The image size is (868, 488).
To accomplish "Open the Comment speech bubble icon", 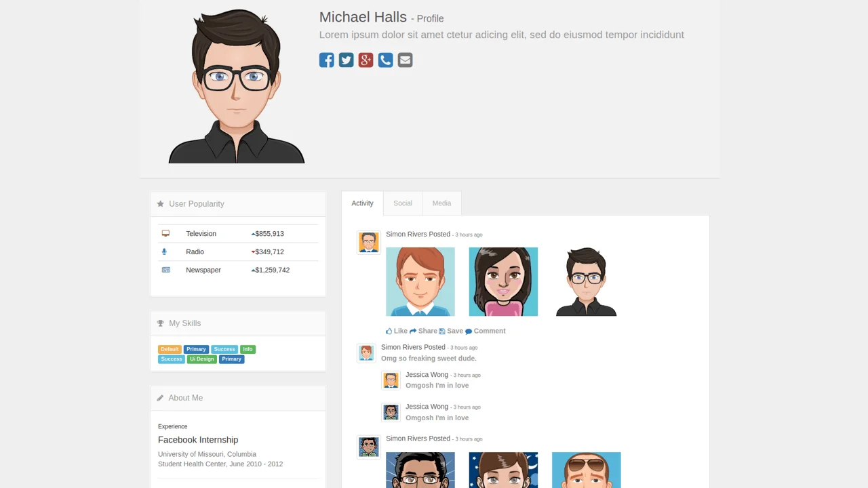I will [486, 331].
